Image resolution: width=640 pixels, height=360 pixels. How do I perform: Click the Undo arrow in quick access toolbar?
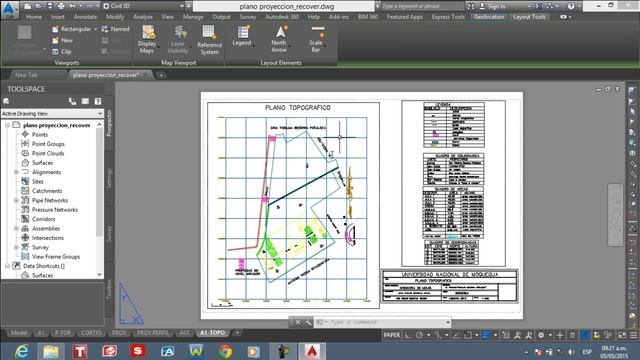(73, 6)
